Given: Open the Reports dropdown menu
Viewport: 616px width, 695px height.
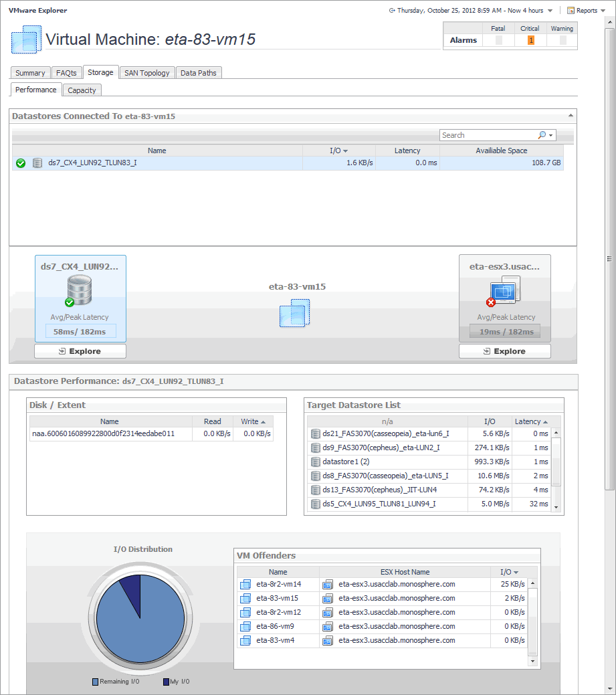Looking at the screenshot, I should 603,11.
